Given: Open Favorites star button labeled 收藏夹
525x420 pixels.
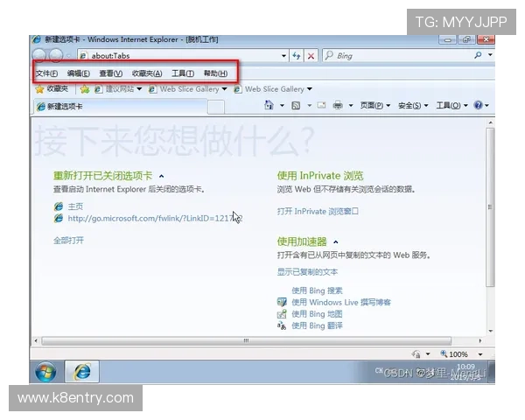Looking at the screenshot, I should click(x=52, y=88).
